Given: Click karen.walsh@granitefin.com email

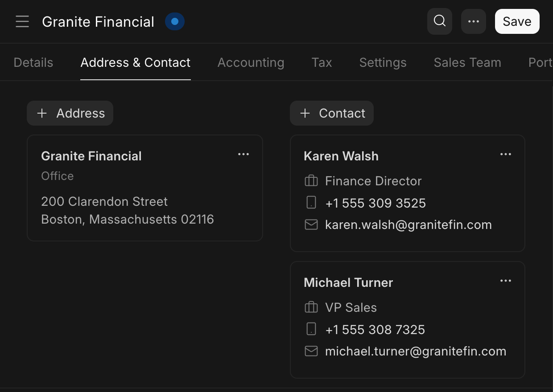Looking at the screenshot, I should (409, 225).
